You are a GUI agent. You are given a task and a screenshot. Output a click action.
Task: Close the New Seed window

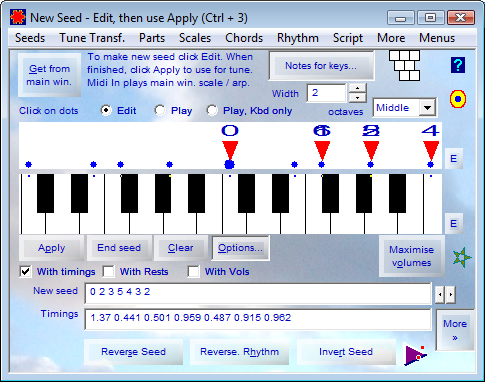(461, 18)
